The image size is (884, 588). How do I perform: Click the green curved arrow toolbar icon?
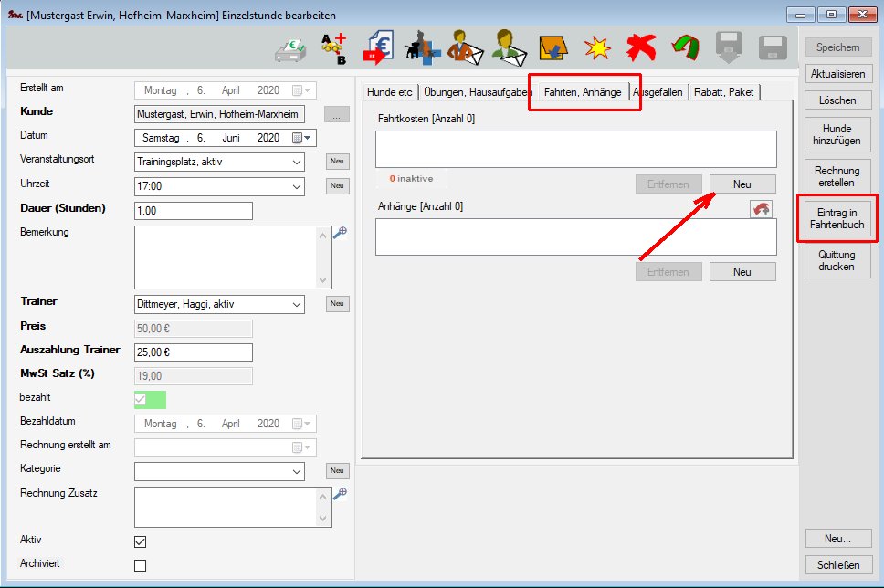[684, 47]
